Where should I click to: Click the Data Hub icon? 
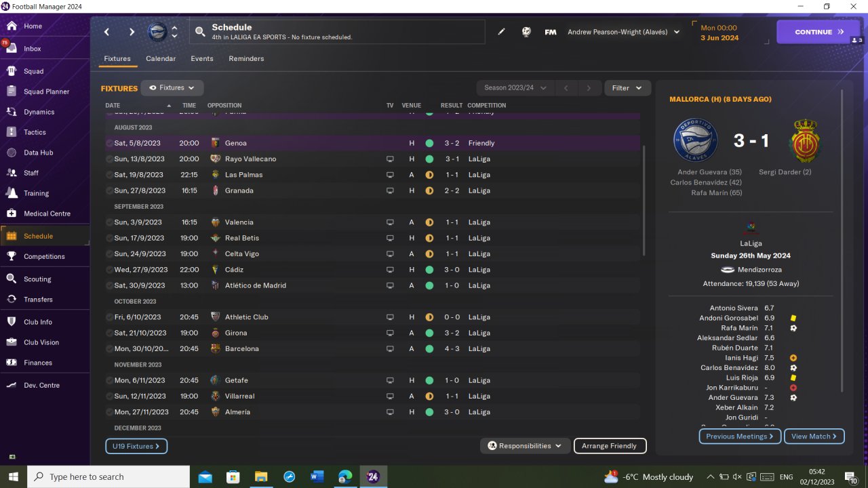(x=12, y=152)
